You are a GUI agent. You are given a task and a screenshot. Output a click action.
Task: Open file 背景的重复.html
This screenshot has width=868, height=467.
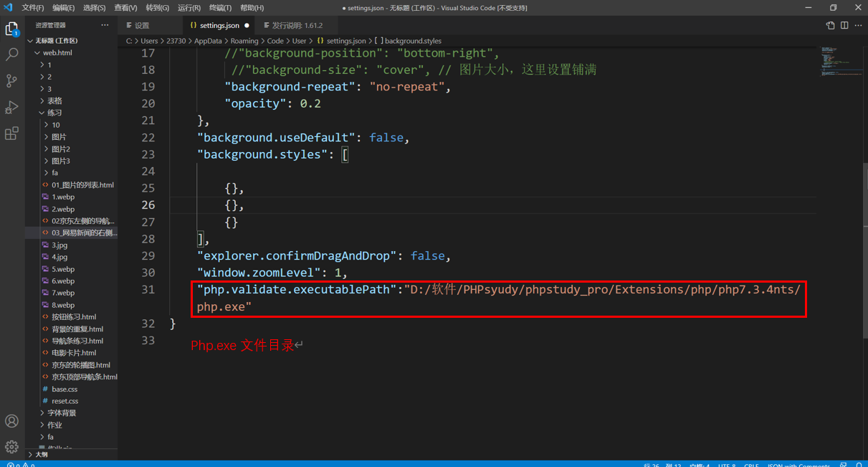(x=71, y=329)
